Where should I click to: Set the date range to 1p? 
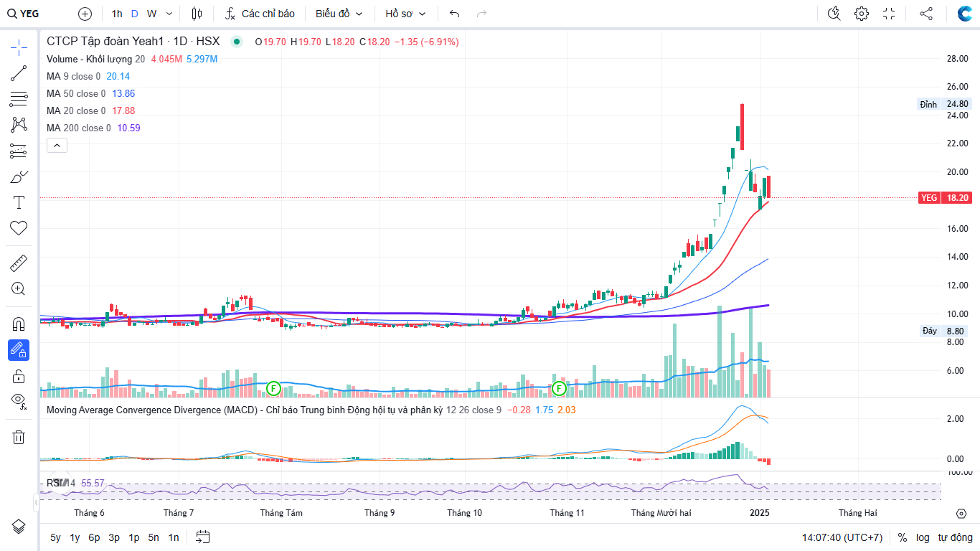[x=133, y=537]
